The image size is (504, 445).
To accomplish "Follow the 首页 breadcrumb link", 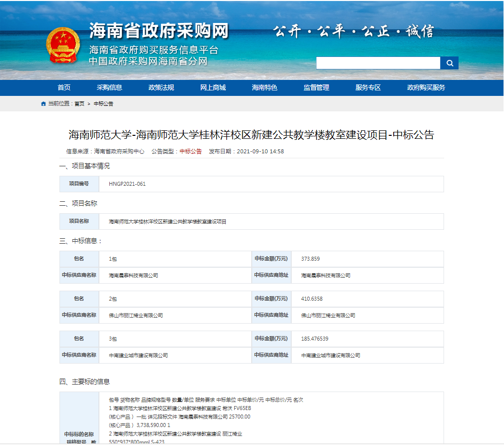I will coord(79,104).
